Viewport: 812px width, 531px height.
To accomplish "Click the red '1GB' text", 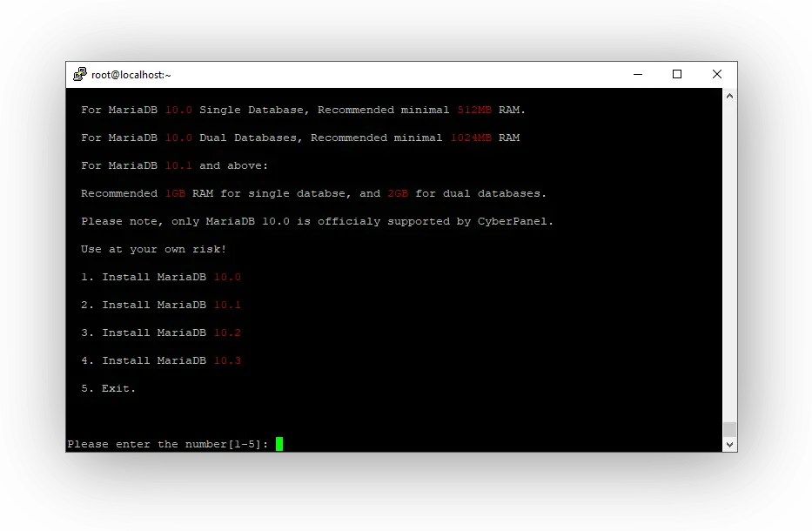I will 175,194.
